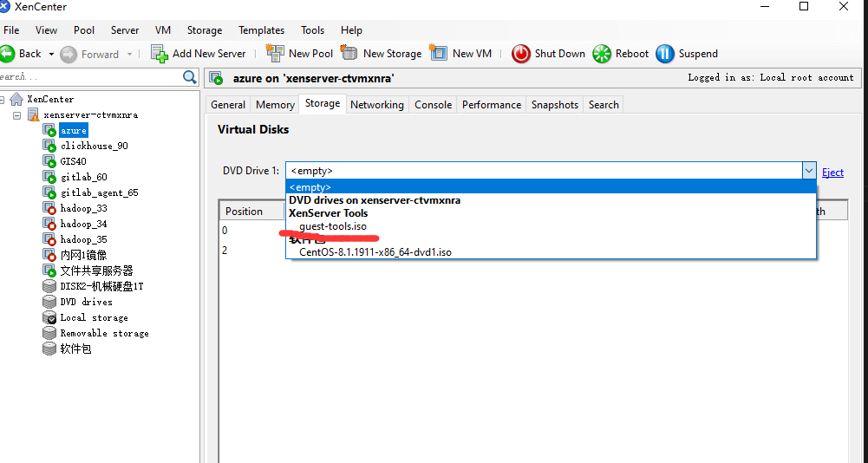
Task: Click the Add New Server toolbar icon
Action: click(x=160, y=54)
